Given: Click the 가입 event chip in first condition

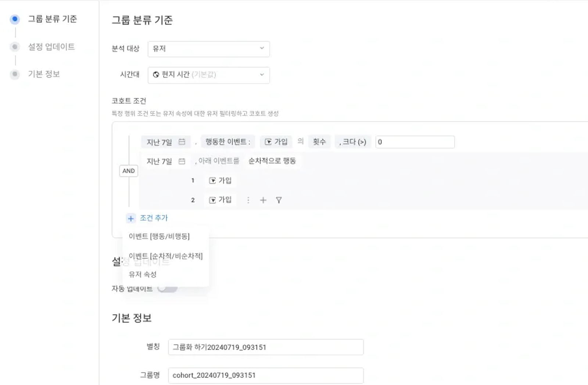Looking at the screenshot, I should click(x=276, y=142).
